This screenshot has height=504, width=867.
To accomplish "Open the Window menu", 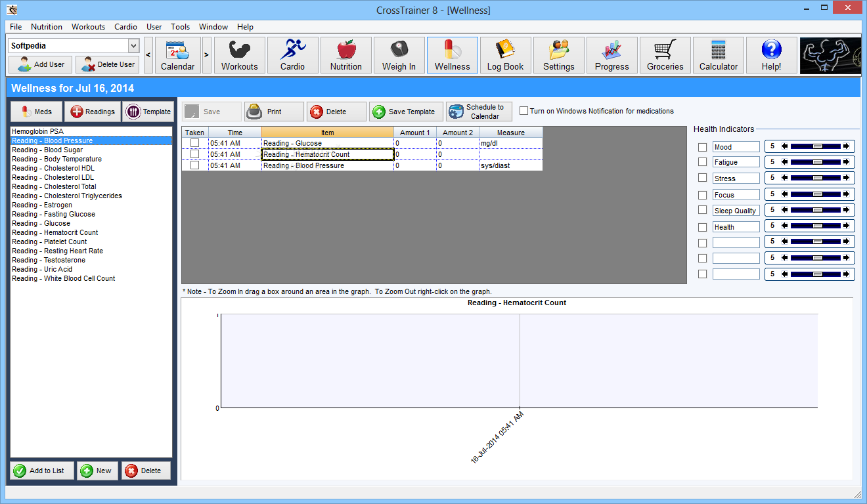I will [213, 27].
